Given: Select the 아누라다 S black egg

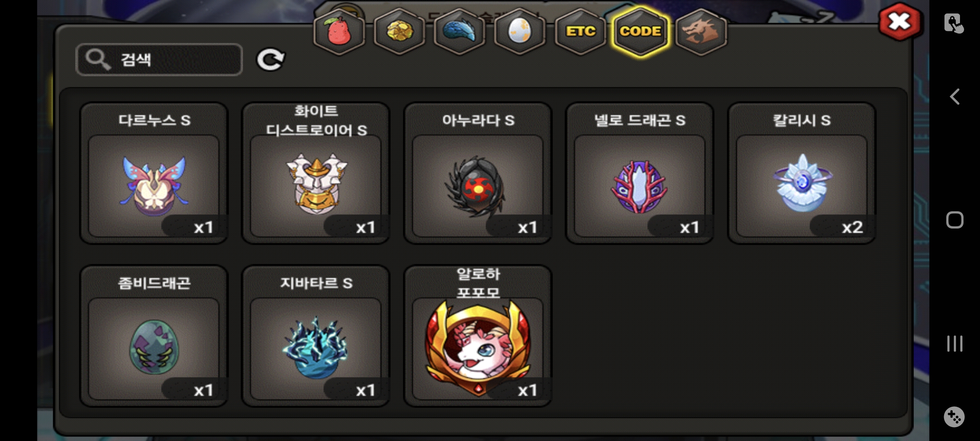Looking at the screenshot, I should pyautogui.click(x=478, y=174).
